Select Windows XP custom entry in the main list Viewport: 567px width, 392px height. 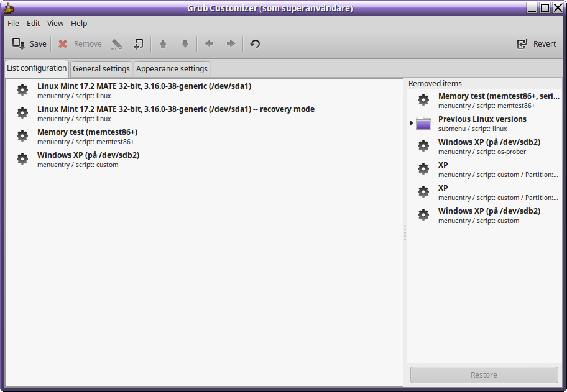click(204, 159)
